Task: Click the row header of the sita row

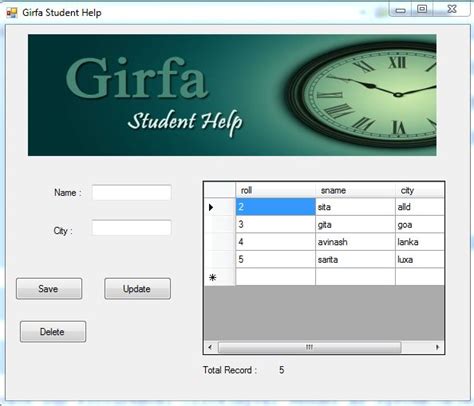Action: coord(220,207)
